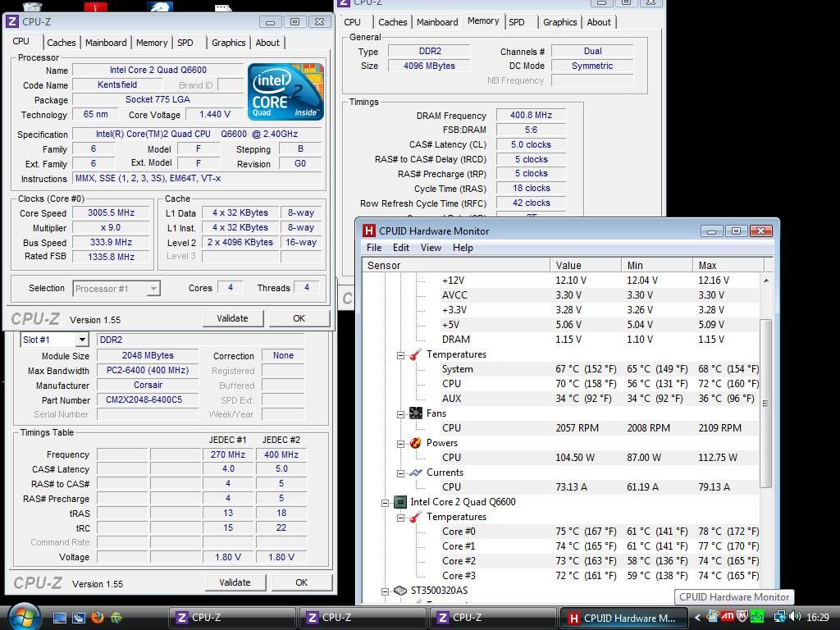Click the Hardware Monitor vertical scrollbar thumb
The height and width of the screenshot is (630, 840).
pos(765,404)
